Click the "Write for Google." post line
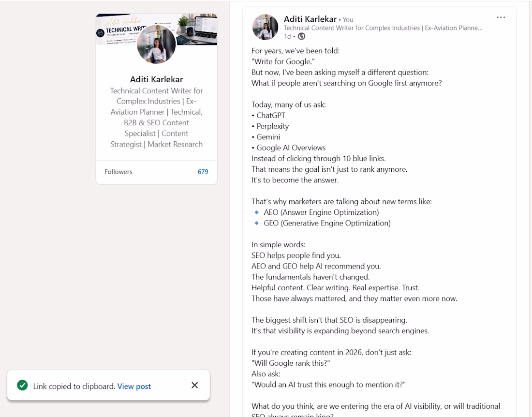Image resolution: width=532 pixels, height=417 pixels. [283, 61]
